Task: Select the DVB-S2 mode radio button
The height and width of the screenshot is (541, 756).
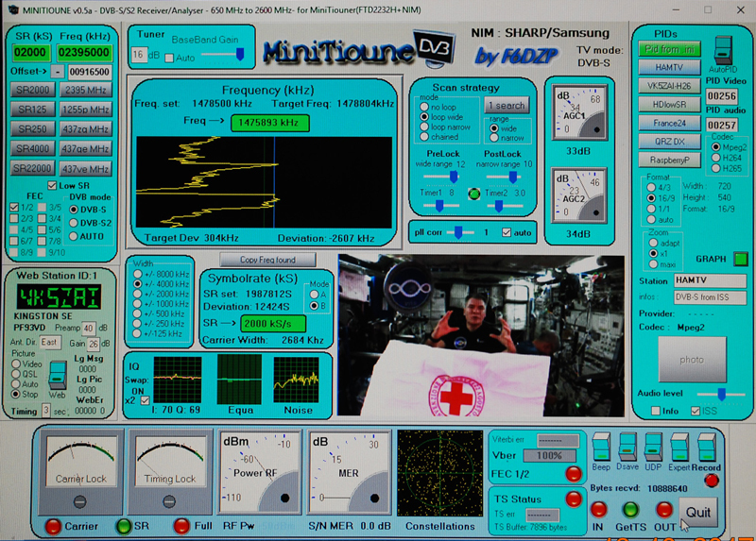Action: (75, 223)
